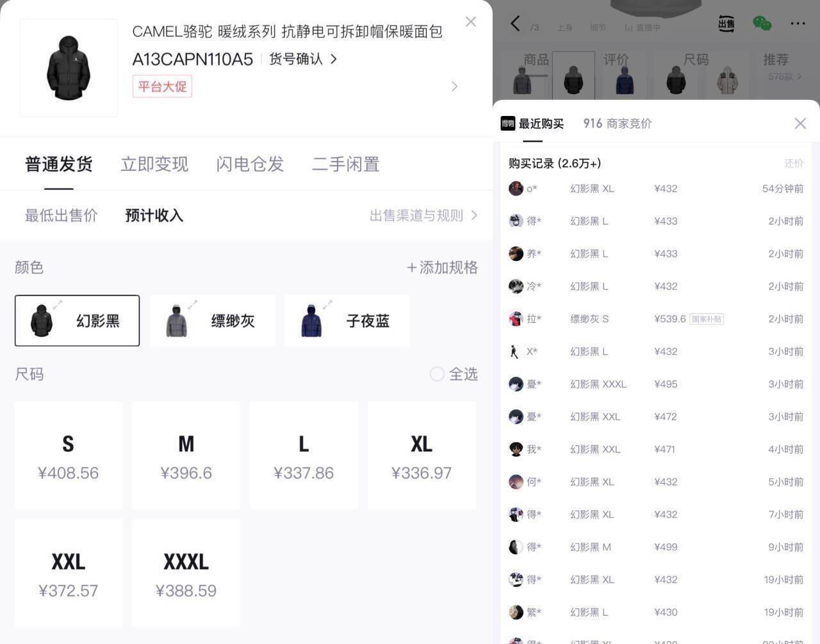The image size is (820, 644).
Task: Choose the 缥缈灰 color option
Action: pos(212,320)
